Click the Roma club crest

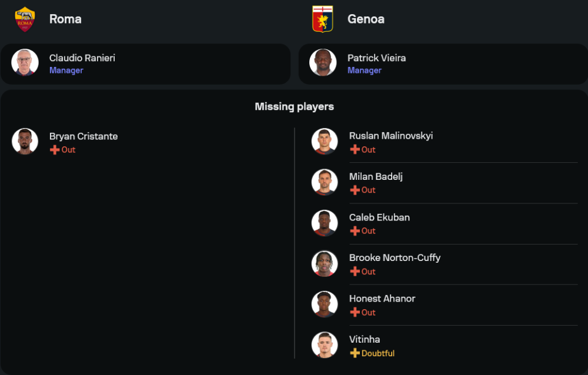[x=25, y=19]
